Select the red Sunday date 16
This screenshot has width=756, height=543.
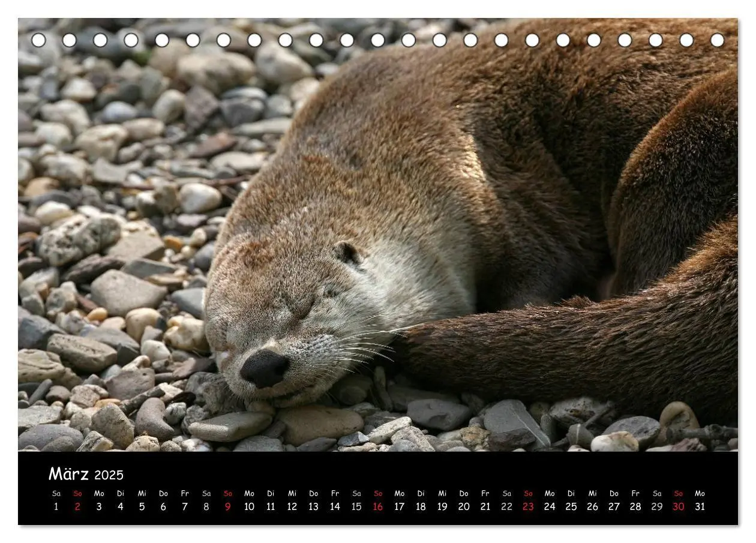(x=378, y=506)
